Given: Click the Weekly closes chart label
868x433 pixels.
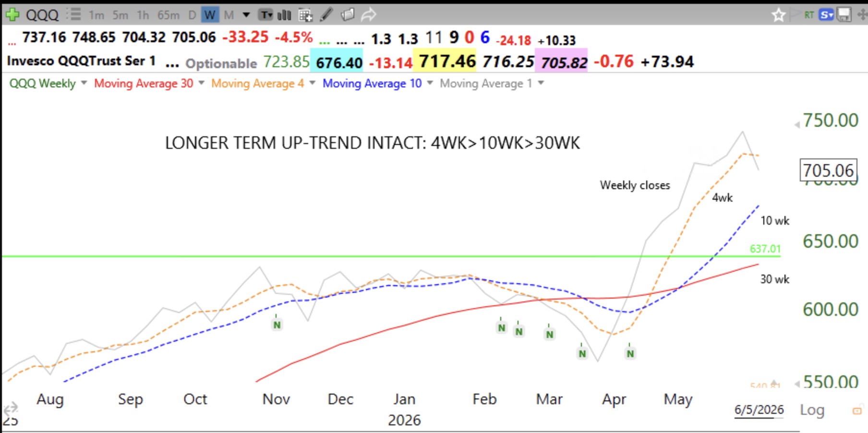Looking at the screenshot, I should 635,185.
